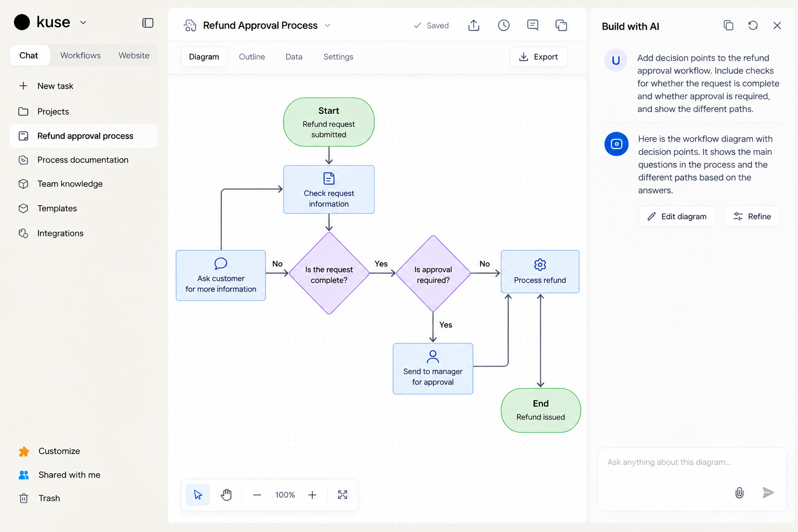Viewport: 798px width, 532px height.
Task: Click the kuse logo circle
Action: 22,22
